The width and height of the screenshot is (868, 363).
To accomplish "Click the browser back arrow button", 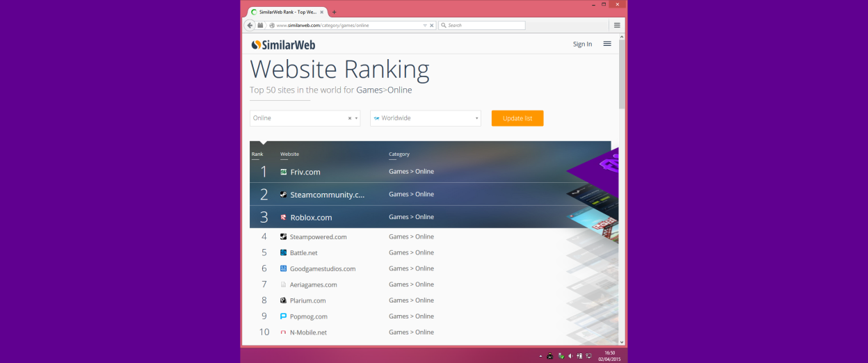I will 250,25.
